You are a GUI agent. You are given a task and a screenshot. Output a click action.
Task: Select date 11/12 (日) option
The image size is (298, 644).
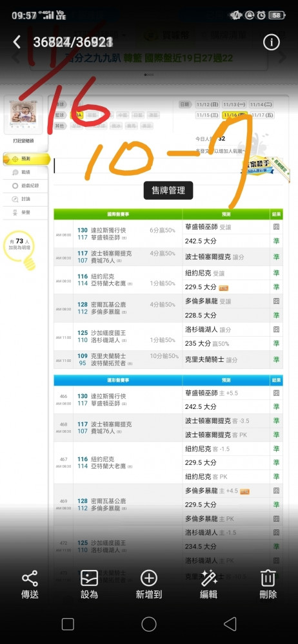coord(208,104)
